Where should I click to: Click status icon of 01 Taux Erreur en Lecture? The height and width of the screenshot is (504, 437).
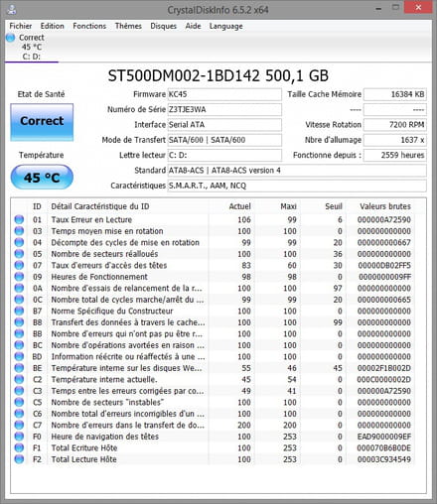point(19,219)
